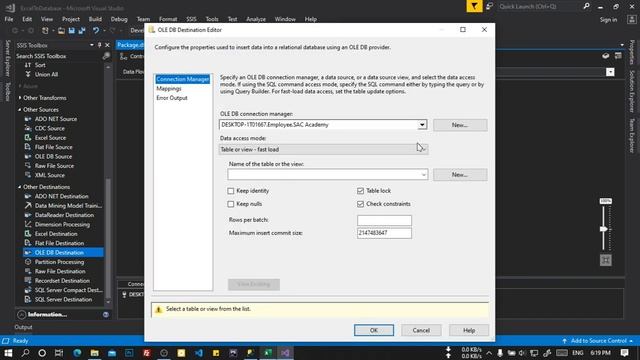Open the Windows Start menu

8,353
